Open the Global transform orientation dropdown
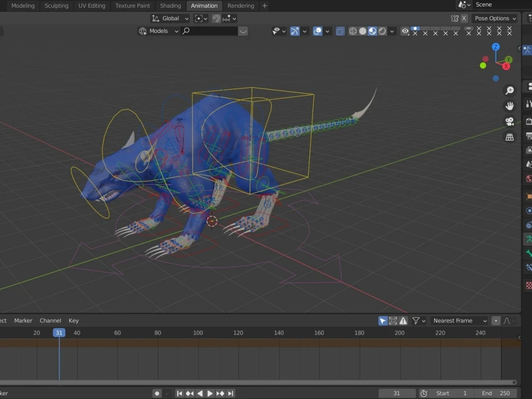The width and height of the screenshot is (532, 399). pyautogui.click(x=169, y=18)
